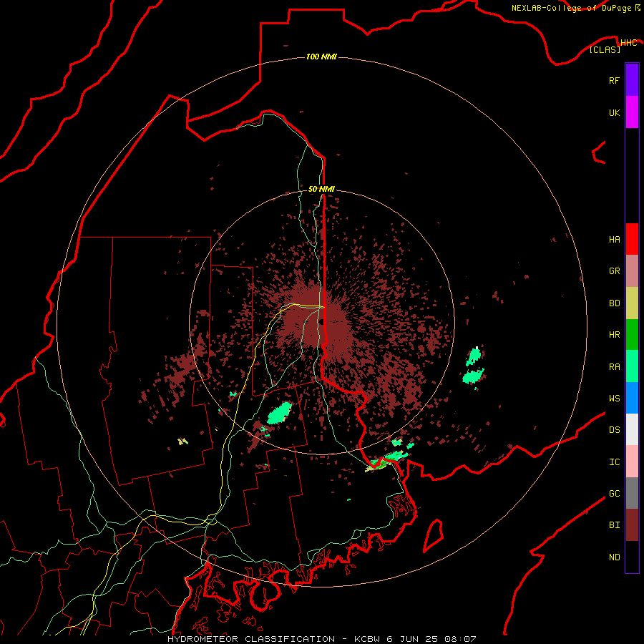This screenshot has height=644, width=644.
Task: Click the ND legend label
Action: 614,557
